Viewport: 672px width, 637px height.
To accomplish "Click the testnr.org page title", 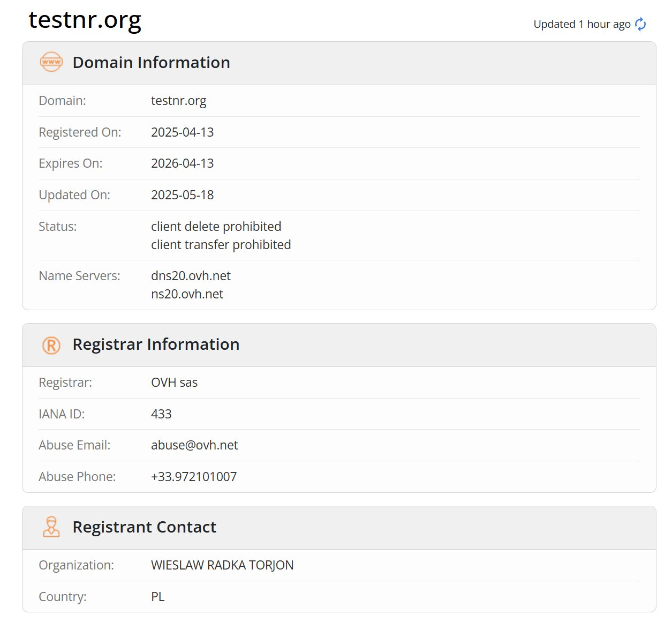I will tap(85, 20).
